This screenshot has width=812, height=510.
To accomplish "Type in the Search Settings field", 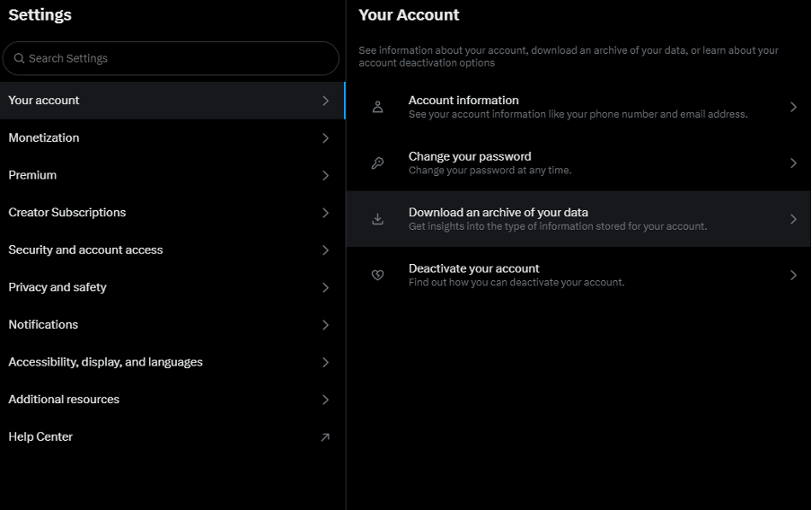I will [180, 58].
